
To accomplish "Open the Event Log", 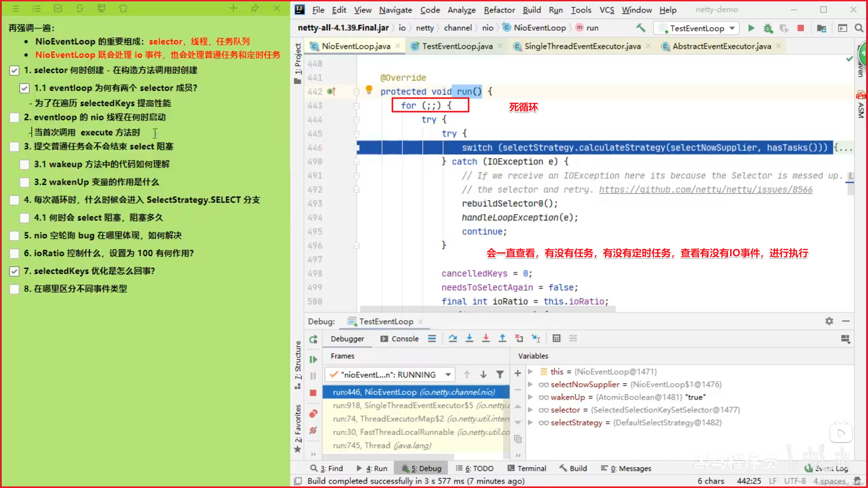I will pyautogui.click(x=826, y=469).
